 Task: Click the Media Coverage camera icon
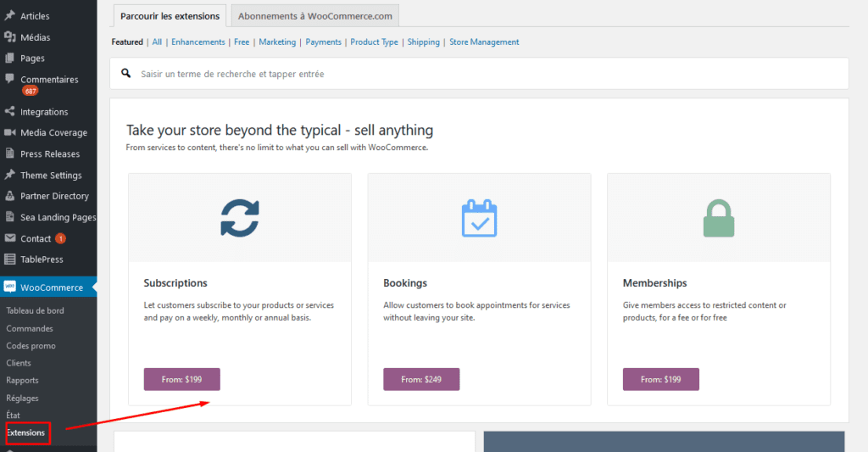pos(9,132)
